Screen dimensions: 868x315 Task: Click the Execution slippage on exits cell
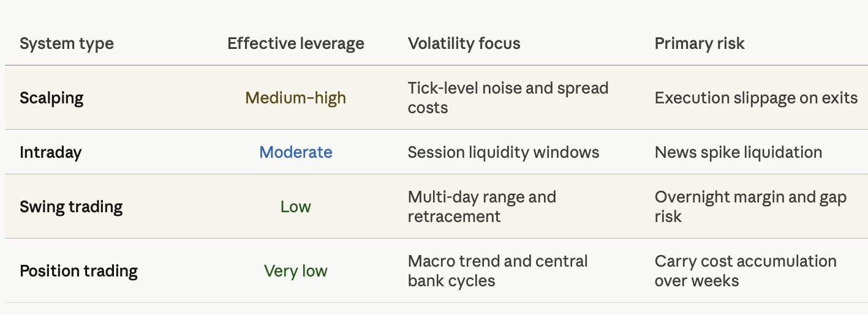click(x=756, y=98)
